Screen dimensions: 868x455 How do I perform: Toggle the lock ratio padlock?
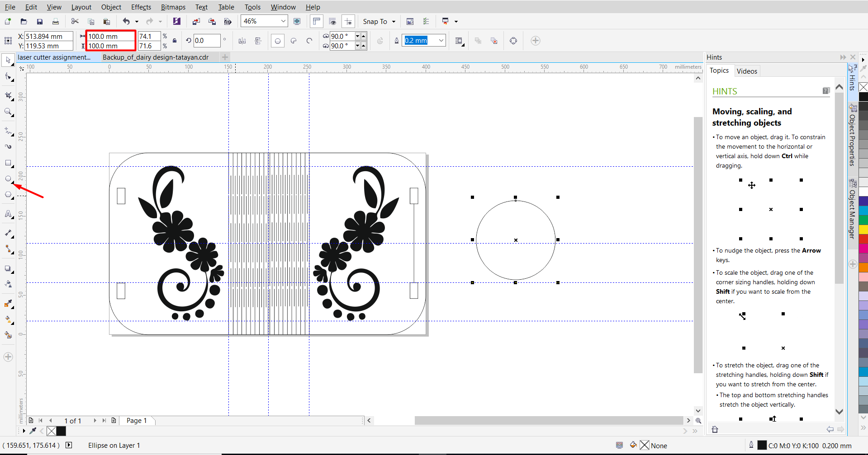[175, 41]
